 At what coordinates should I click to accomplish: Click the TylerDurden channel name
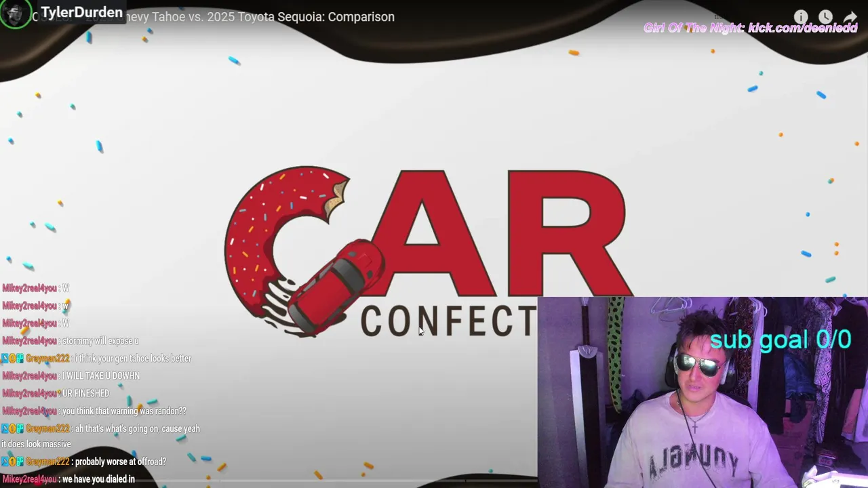pyautogui.click(x=81, y=12)
